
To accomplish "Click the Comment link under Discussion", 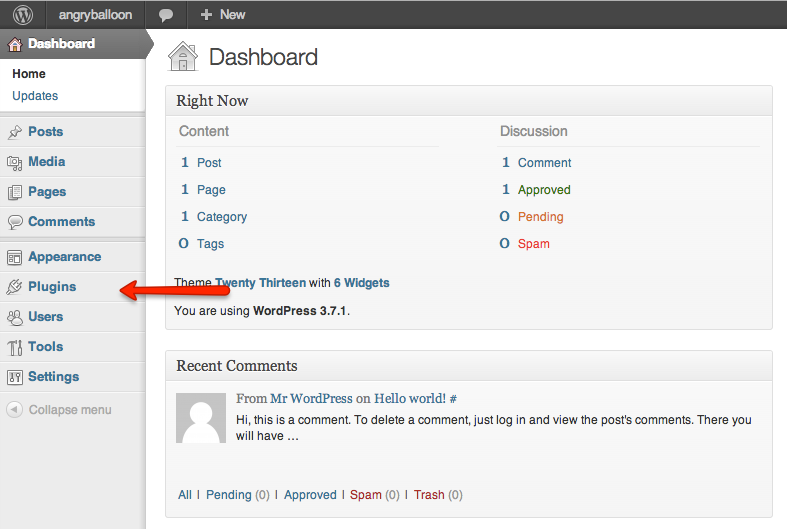I will (x=545, y=163).
